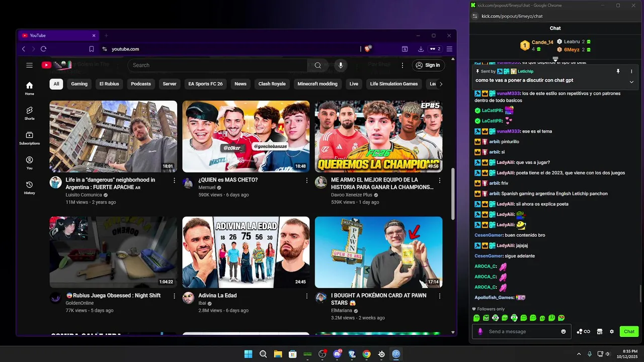Go back in the YouTube browser window
644x362 pixels.
point(24,49)
